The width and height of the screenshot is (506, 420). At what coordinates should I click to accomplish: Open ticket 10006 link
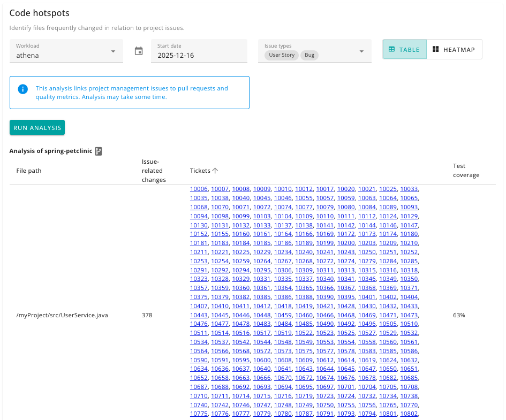198,189
